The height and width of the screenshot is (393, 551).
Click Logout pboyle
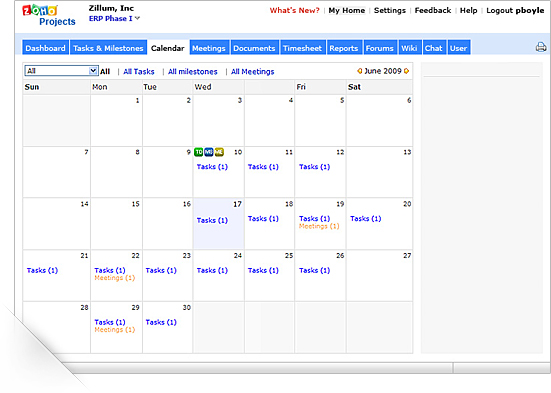coord(515,11)
